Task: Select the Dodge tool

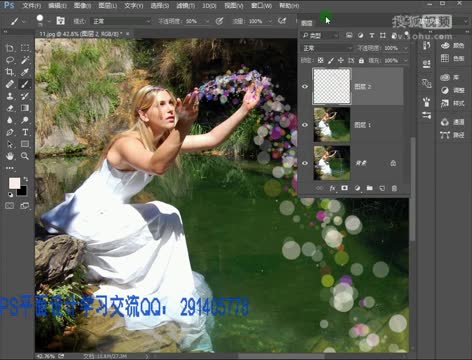Action: [25, 120]
